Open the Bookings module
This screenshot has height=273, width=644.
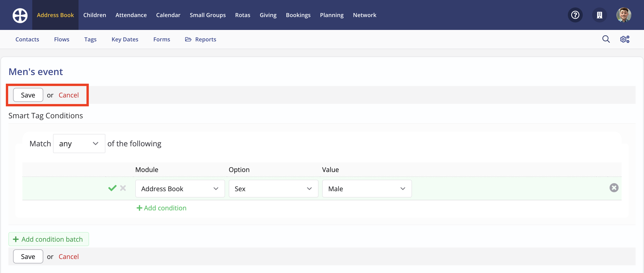(x=298, y=15)
